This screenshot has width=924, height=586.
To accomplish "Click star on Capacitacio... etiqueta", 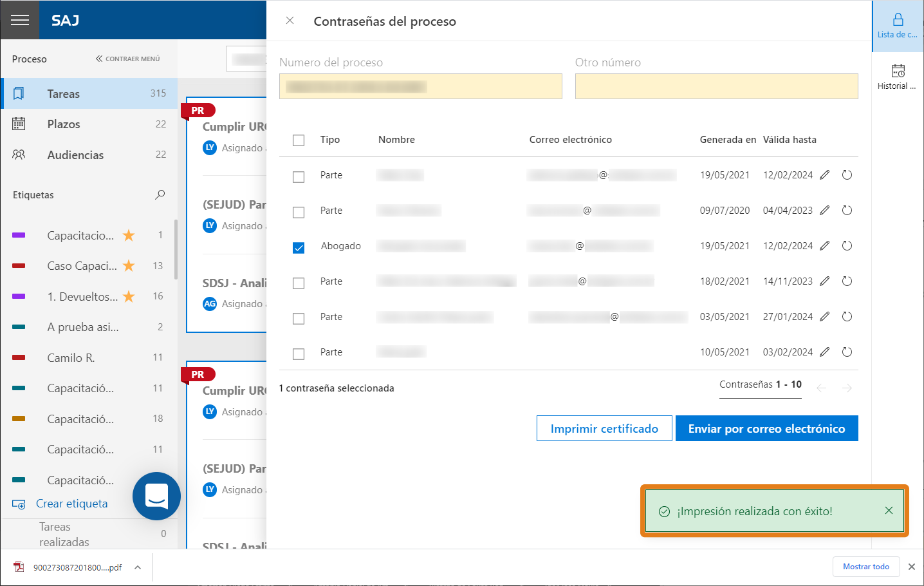I will click(x=129, y=235).
